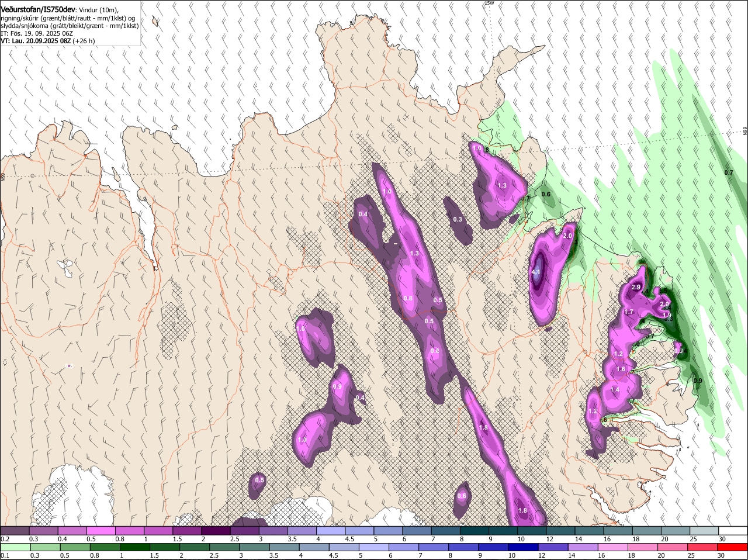Pick the upper legend swatch between 1.5 and 2

[x=187, y=530]
